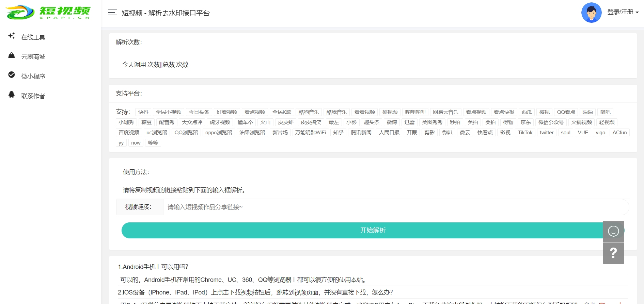The image size is (644, 304).
Task: Click the 微信公众号 tag
Action: (x=551, y=122)
